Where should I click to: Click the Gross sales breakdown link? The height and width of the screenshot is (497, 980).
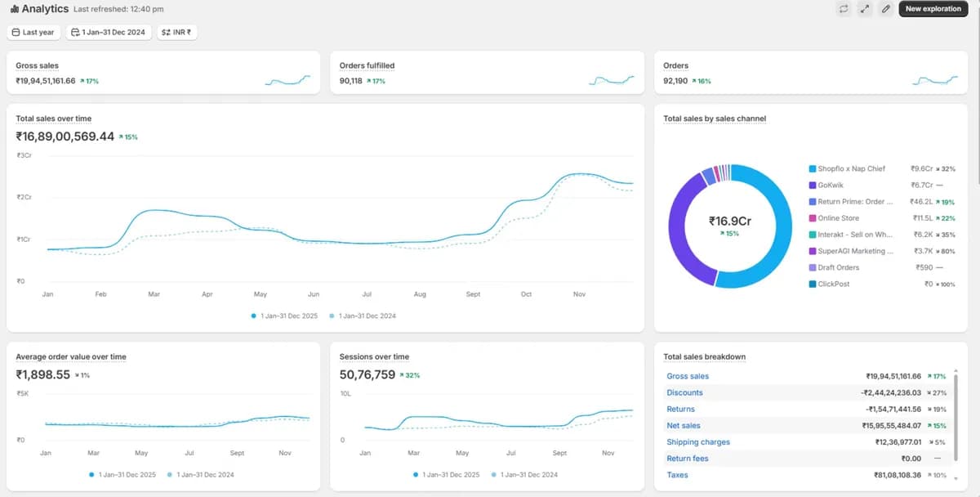coord(688,376)
